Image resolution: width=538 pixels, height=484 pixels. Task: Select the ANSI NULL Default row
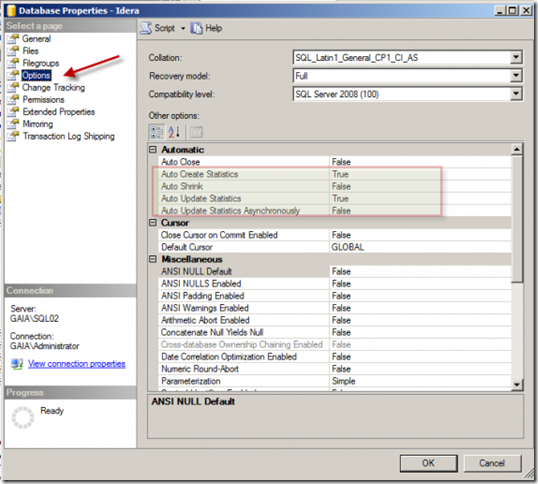(x=335, y=271)
